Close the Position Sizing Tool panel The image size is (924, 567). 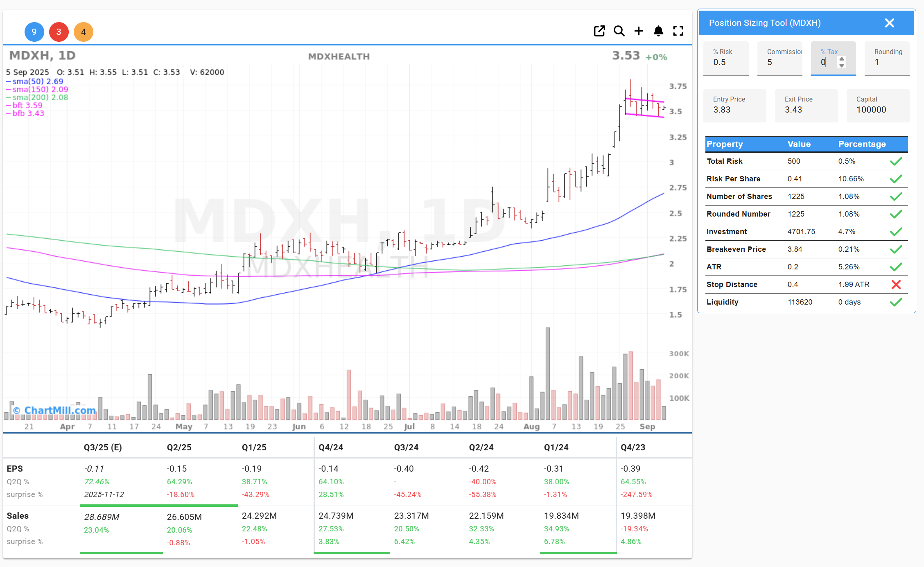coord(889,23)
